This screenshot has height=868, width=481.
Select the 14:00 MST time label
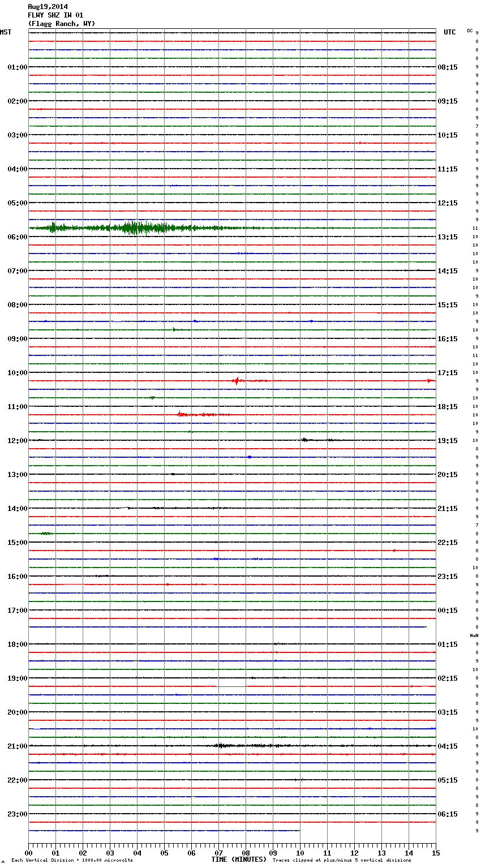(17, 509)
